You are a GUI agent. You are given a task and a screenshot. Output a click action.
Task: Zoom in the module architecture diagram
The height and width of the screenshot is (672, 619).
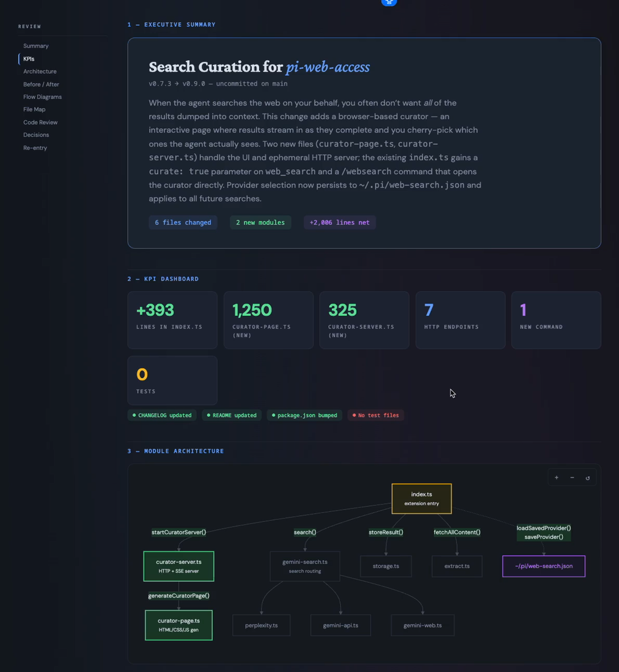557,478
